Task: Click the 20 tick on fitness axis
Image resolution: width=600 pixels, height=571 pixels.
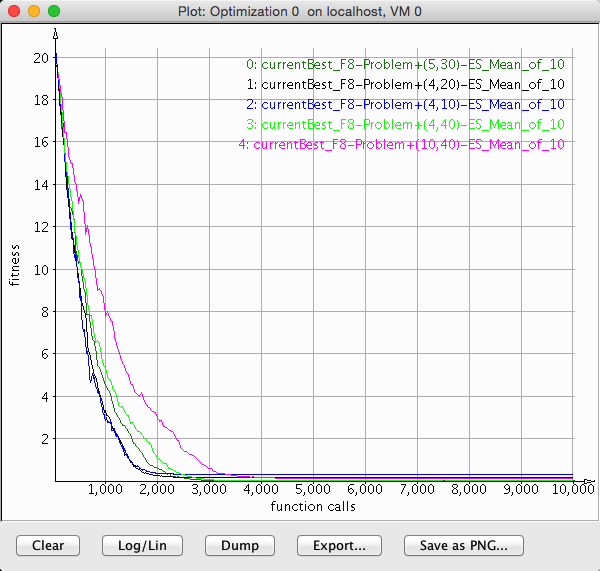Action: [41, 57]
